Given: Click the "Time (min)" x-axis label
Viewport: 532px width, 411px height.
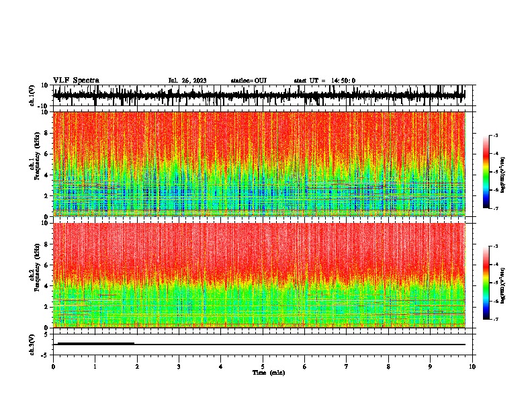Looking at the screenshot, I should (x=269, y=373).
